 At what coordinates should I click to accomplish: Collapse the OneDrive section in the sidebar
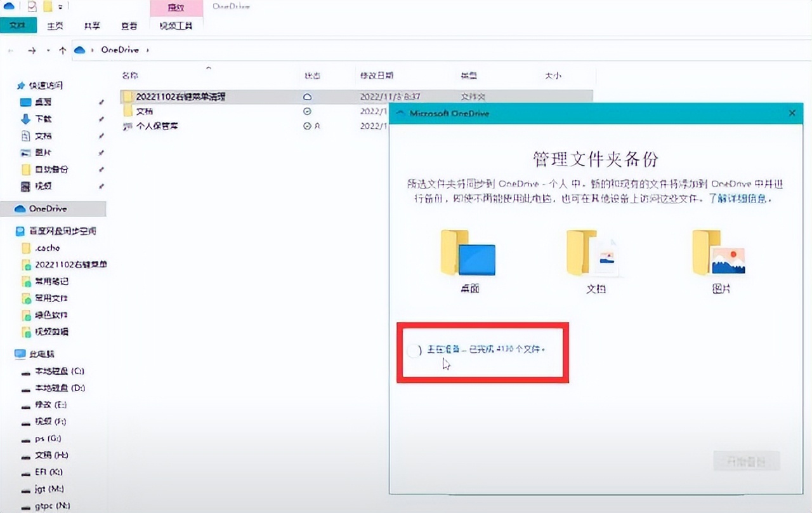(x=10, y=208)
